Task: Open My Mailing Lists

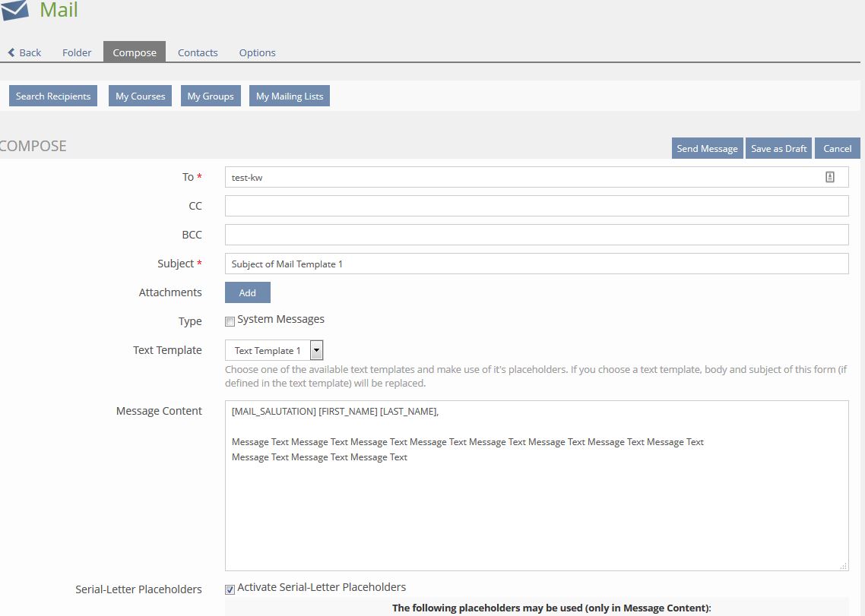Action: (289, 96)
